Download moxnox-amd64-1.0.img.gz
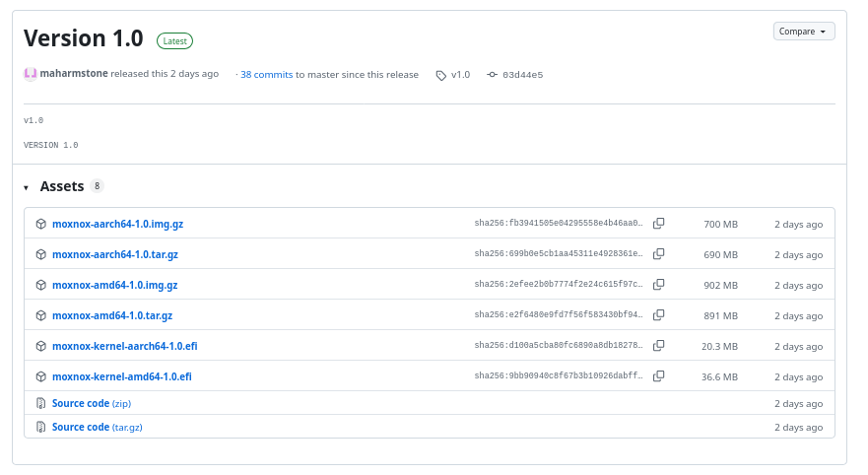Image resolution: width=868 pixels, height=475 pixels. tap(115, 285)
